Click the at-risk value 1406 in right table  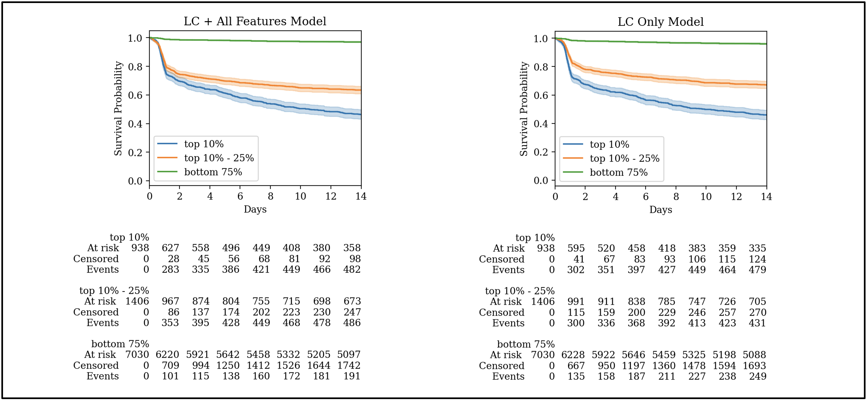pos(543,301)
